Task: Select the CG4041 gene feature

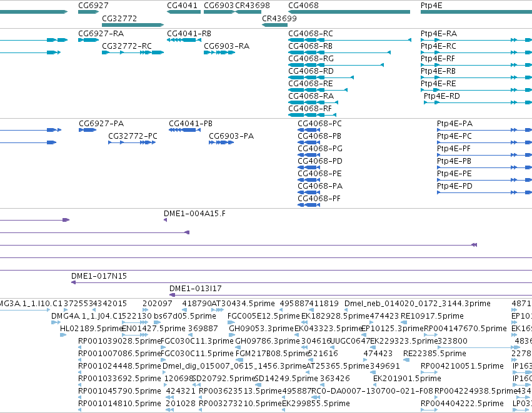Action: [x=184, y=12]
